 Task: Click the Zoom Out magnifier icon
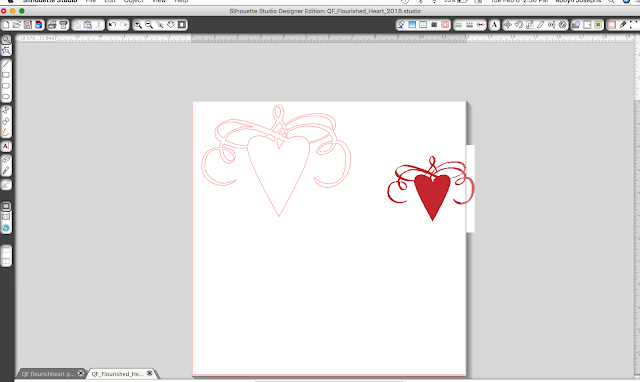pyautogui.click(x=149, y=25)
